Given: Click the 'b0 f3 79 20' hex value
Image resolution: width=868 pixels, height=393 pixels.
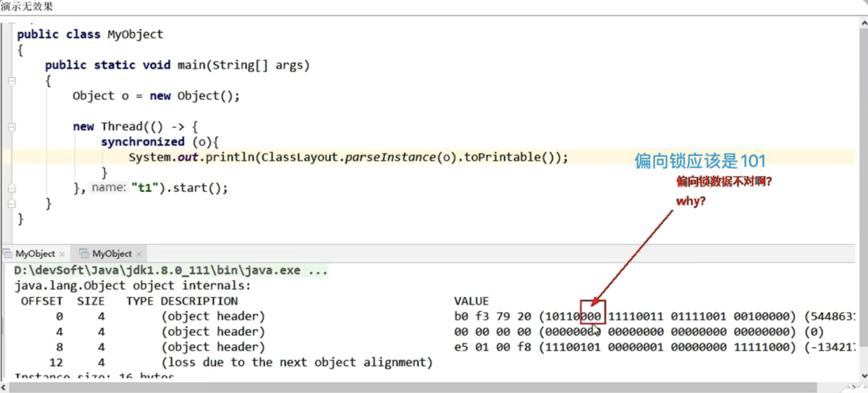Looking at the screenshot, I should click(x=493, y=316).
